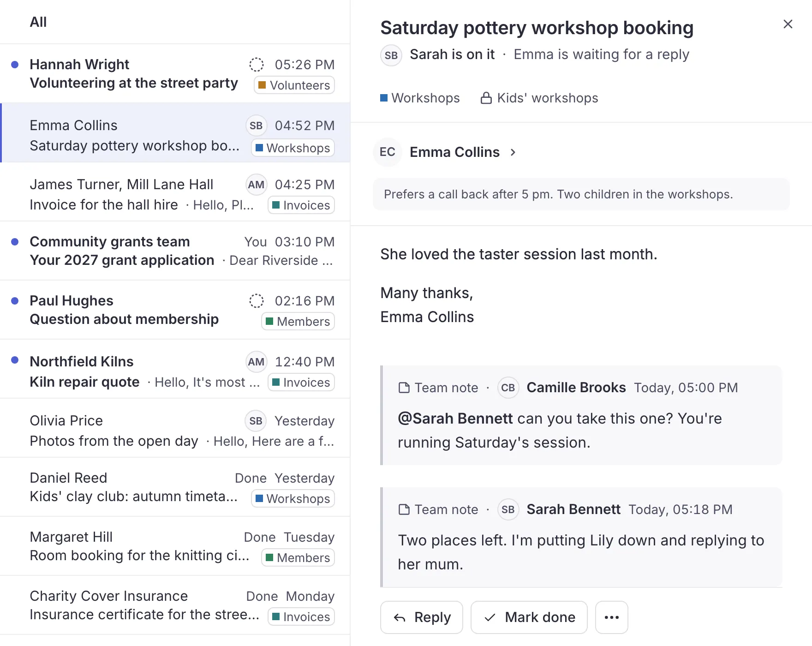This screenshot has width=812, height=646.
Task: Click SB avatar on Sarah Bennett note
Action: click(x=508, y=509)
